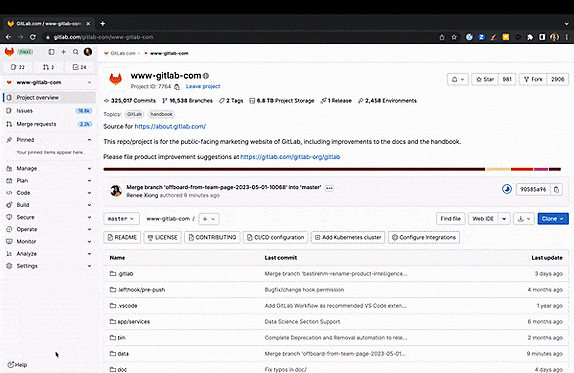Open Help in sidebar
The width and height of the screenshot is (574, 373).
pos(17,365)
